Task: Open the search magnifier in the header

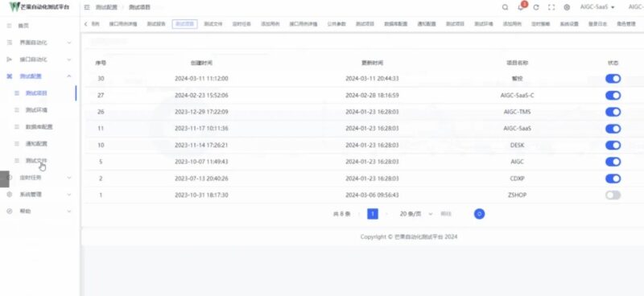Action: pyautogui.click(x=506, y=7)
